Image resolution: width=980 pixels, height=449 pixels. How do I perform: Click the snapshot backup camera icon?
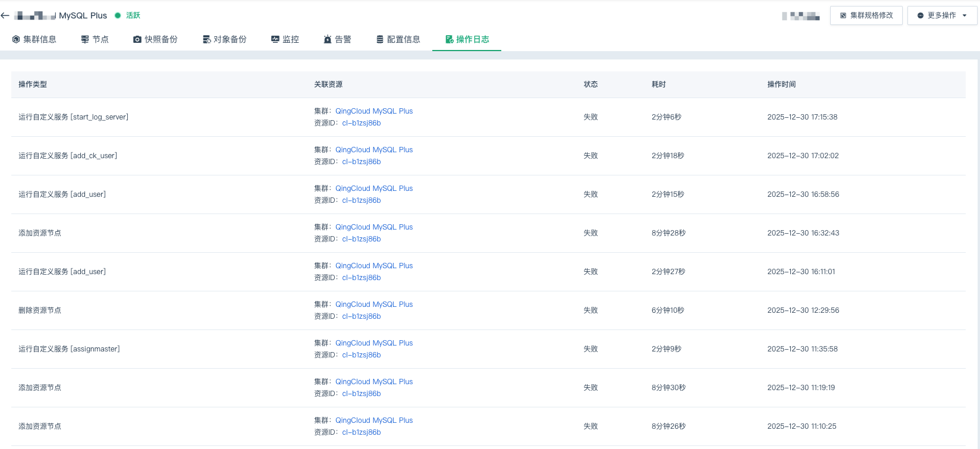pos(137,39)
